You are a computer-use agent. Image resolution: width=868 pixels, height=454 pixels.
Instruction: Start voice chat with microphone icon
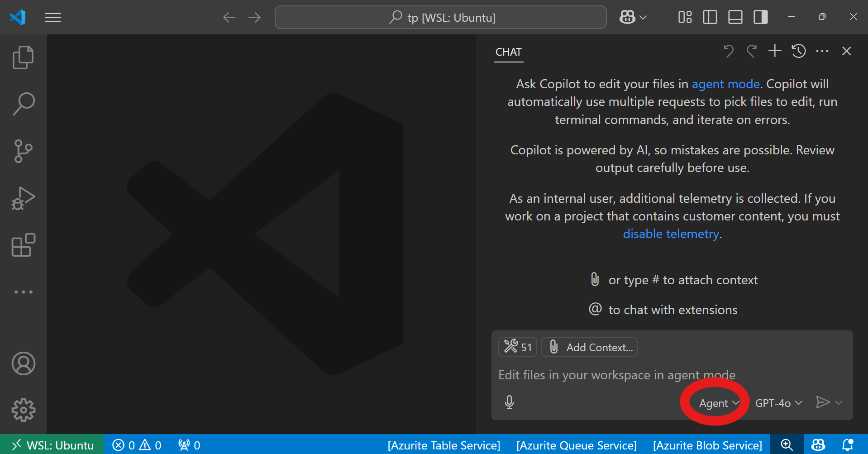click(x=509, y=402)
